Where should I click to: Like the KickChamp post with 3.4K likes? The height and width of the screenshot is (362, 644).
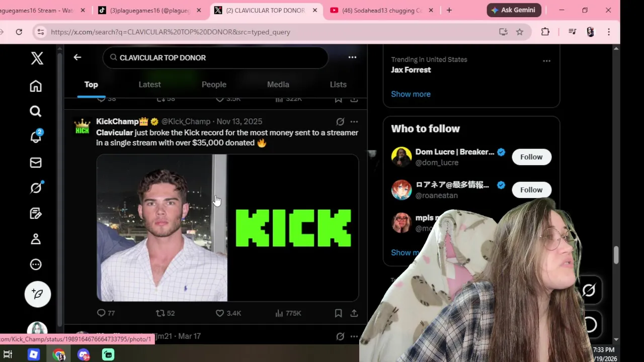228,313
